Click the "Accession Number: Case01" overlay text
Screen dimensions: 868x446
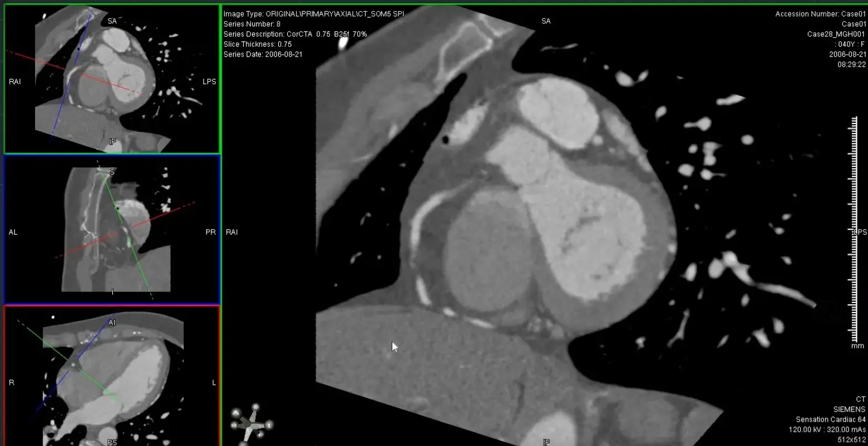[x=821, y=14]
